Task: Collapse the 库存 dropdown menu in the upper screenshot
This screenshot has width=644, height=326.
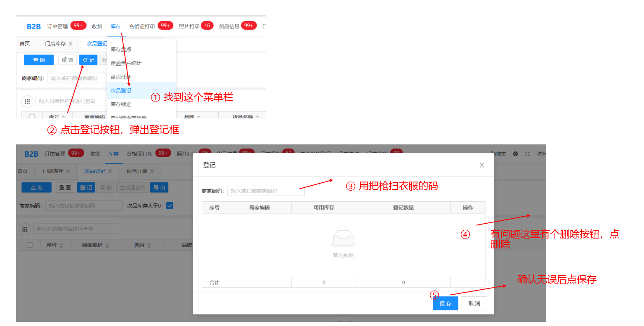Action: [x=116, y=26]
